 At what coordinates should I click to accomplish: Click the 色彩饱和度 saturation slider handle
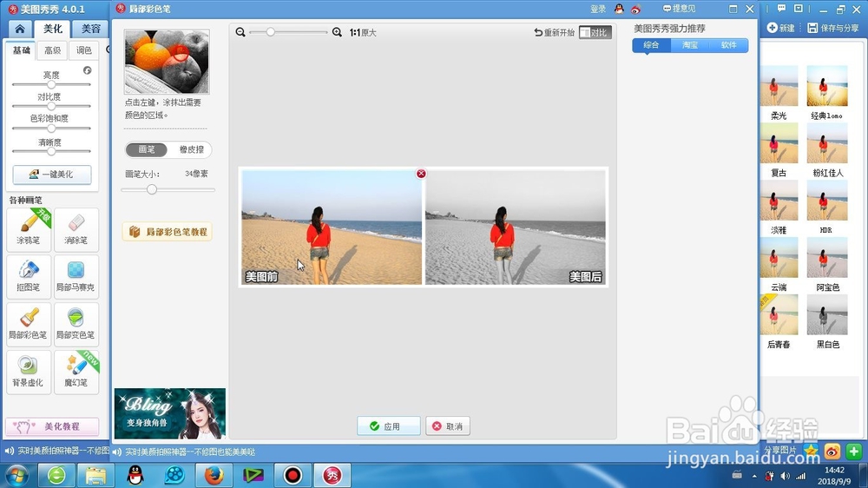click(51, 129)
